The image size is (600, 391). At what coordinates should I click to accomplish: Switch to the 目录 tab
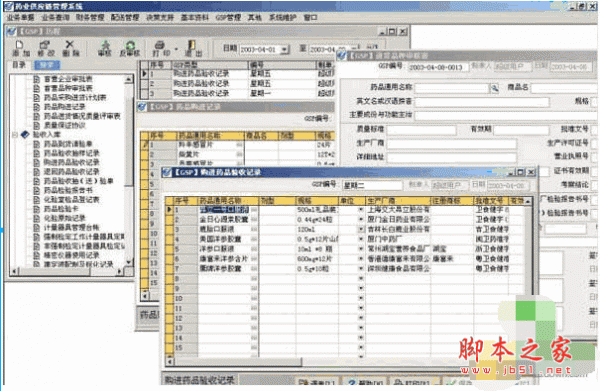pyautogui.click(x=19, y=65)
